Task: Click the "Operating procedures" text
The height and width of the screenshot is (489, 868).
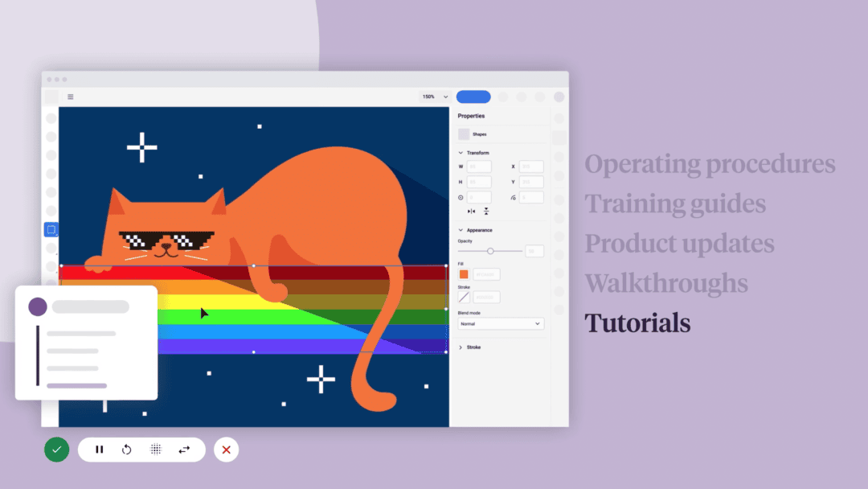Action: [x=710, y=164]
